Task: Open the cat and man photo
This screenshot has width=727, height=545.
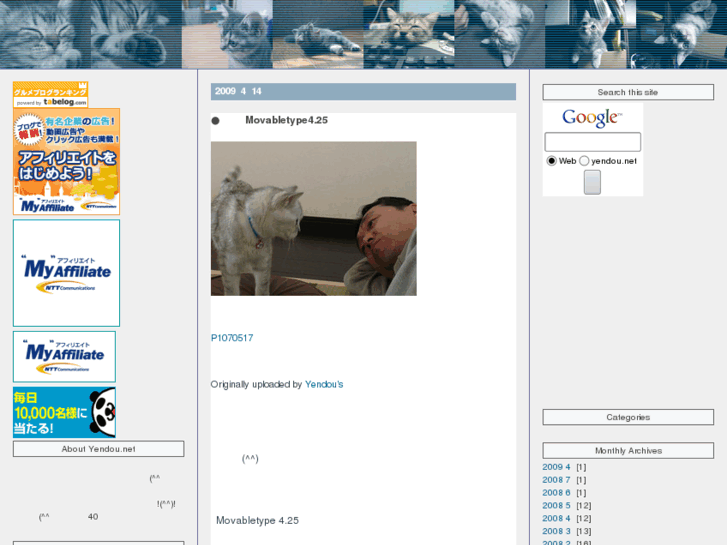Action: [313, 218]
